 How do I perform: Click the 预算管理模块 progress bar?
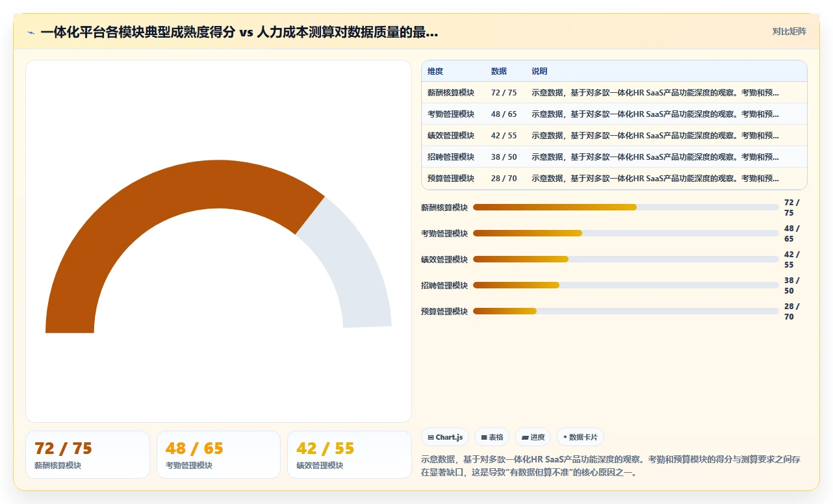[626, 311]
